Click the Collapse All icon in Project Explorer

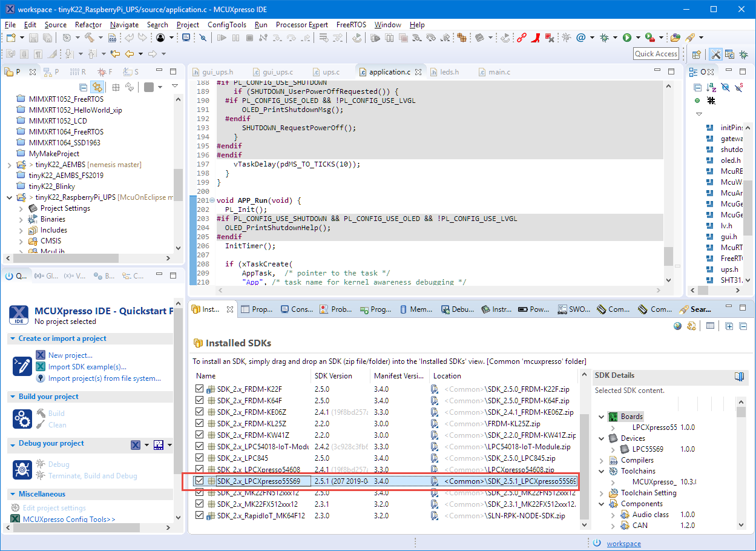click(83, 87)
